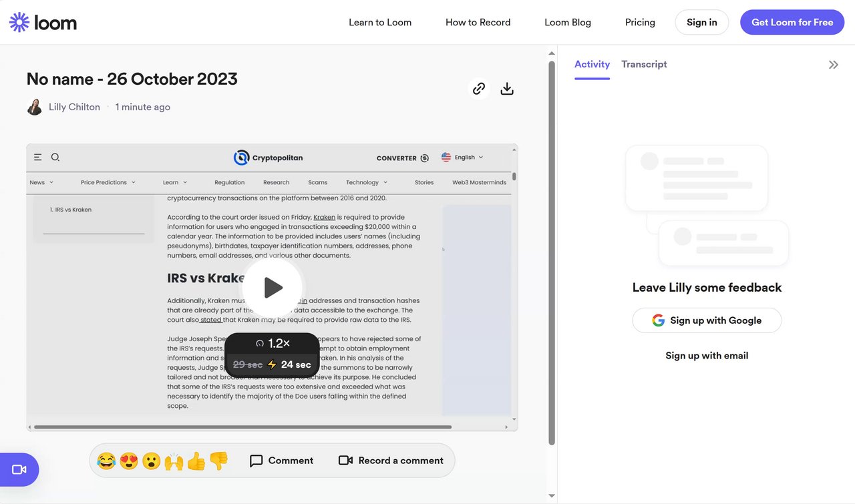The image size is (855, 504).
Task: Copy video link with chain icon
Action: [479, 88]
